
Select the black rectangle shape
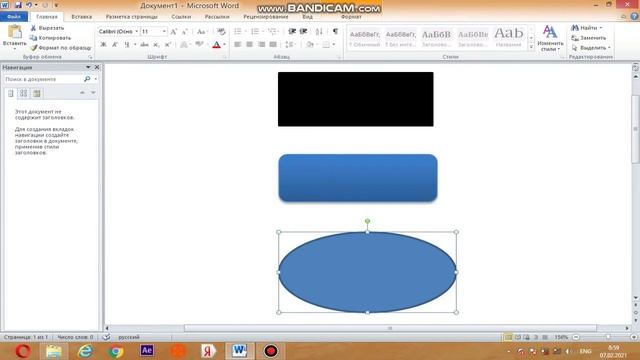tap(356, 99)
